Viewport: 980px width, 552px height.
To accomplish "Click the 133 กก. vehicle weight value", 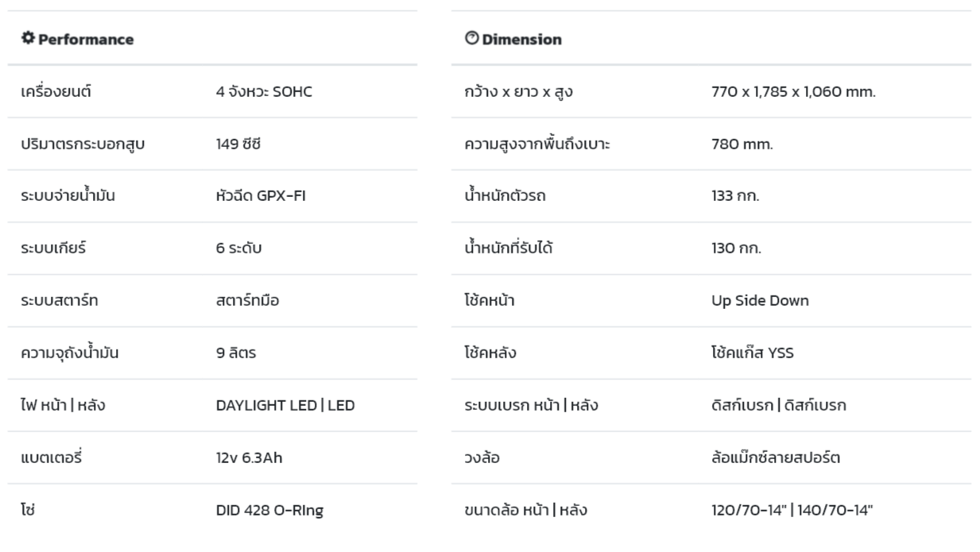I will point(735,196).
